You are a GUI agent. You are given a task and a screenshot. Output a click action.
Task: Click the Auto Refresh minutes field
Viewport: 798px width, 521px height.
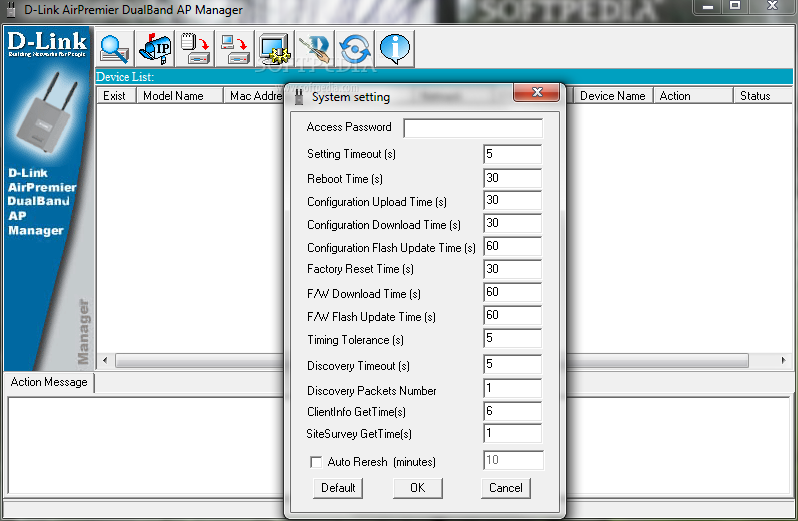(513, 460)
